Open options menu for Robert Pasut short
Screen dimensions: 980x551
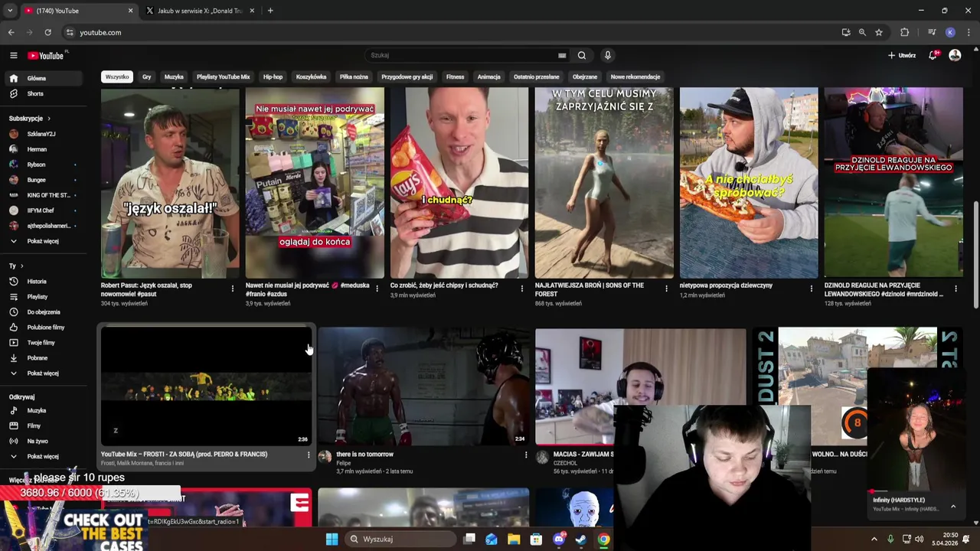(233, 289)
